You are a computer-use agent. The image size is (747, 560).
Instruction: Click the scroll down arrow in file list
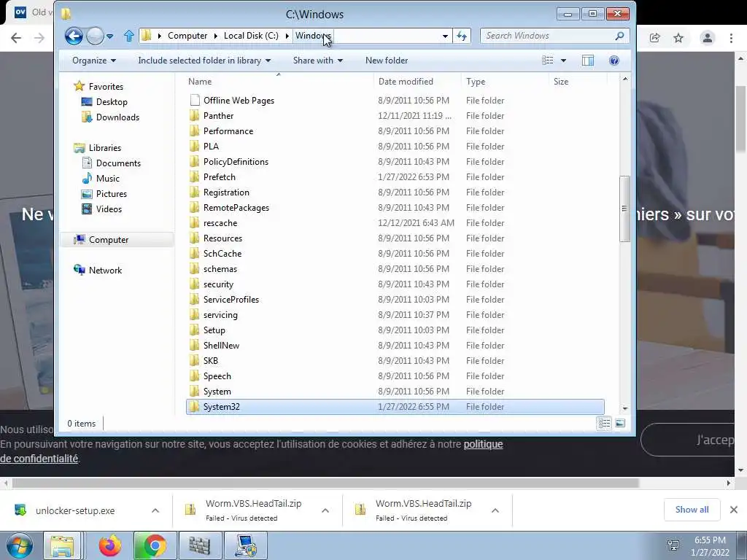pos(625,408)
